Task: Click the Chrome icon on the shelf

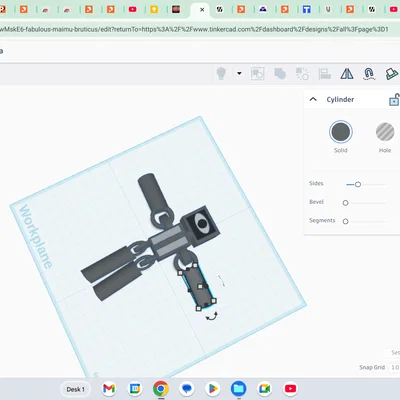Action: coord(161,389)
